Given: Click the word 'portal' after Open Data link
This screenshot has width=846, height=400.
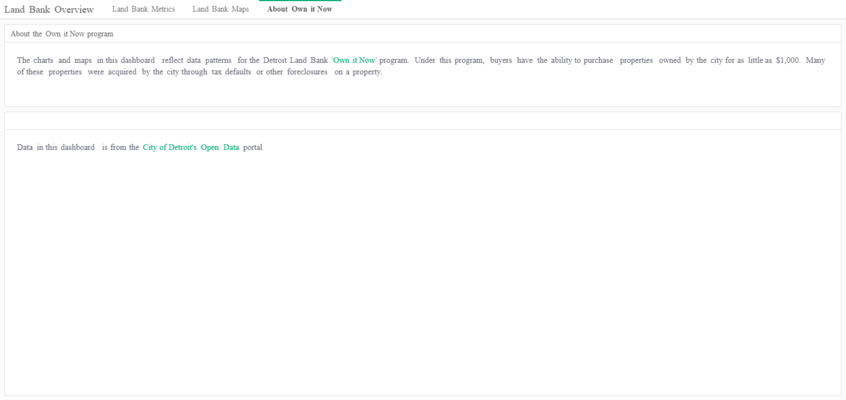Looking at the screenshot, I should (x=252, y=147).
